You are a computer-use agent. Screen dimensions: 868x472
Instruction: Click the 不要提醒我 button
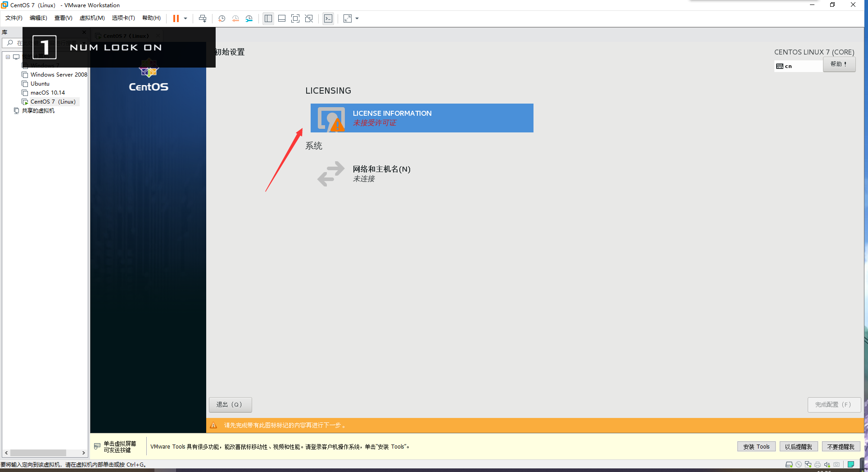[841, 447]
